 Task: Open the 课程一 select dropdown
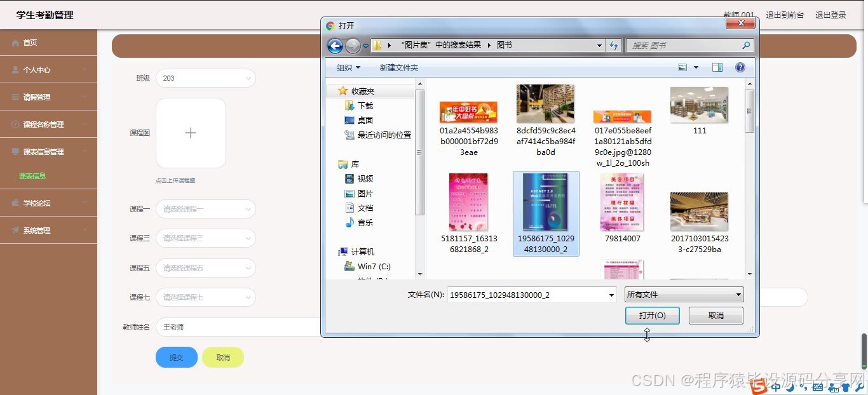205,209
